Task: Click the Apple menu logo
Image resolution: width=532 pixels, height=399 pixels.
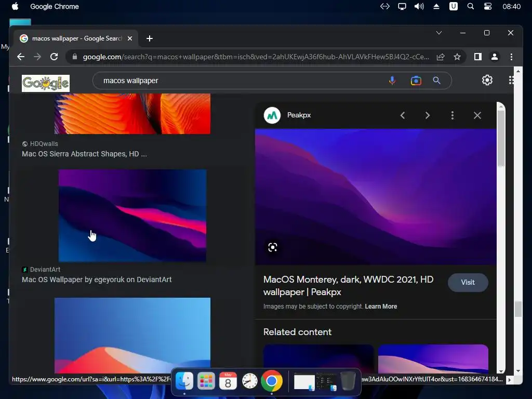Action: pyautogui.click(x=15, y=6)
